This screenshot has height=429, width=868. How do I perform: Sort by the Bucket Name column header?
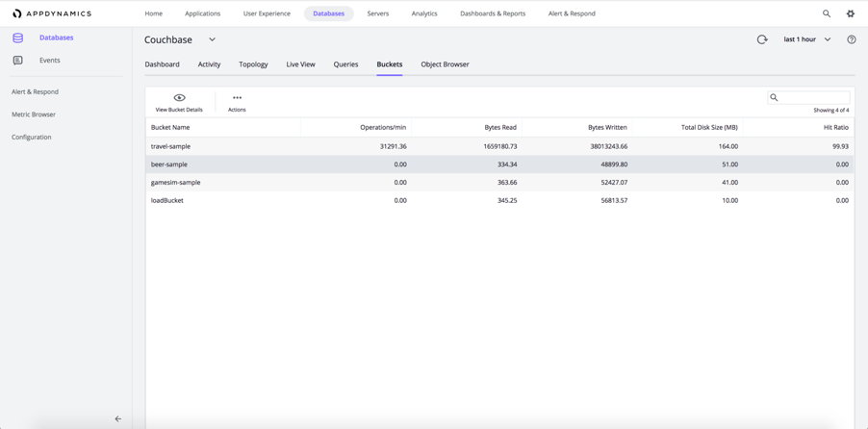[223, 127]
